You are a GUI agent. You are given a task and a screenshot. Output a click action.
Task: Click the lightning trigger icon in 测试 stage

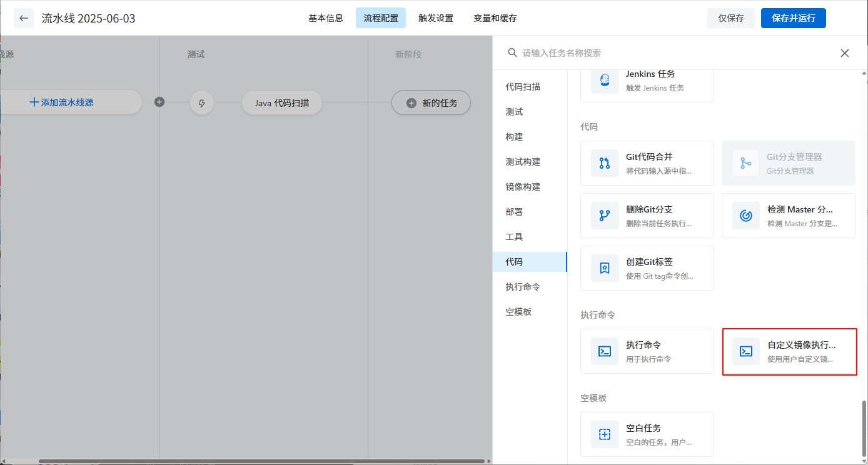(201, 102)
